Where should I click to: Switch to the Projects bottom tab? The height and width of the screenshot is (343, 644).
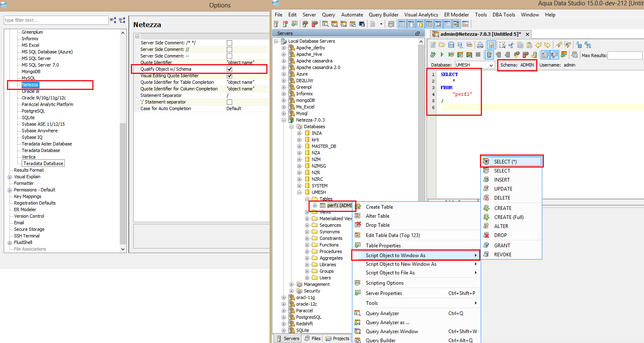coord(337,338)
